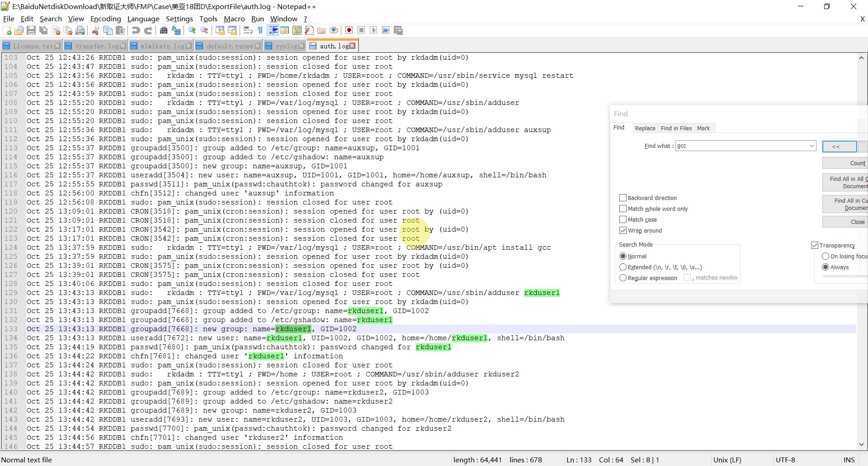Close the auth.log tab with its X

[352, 46]
